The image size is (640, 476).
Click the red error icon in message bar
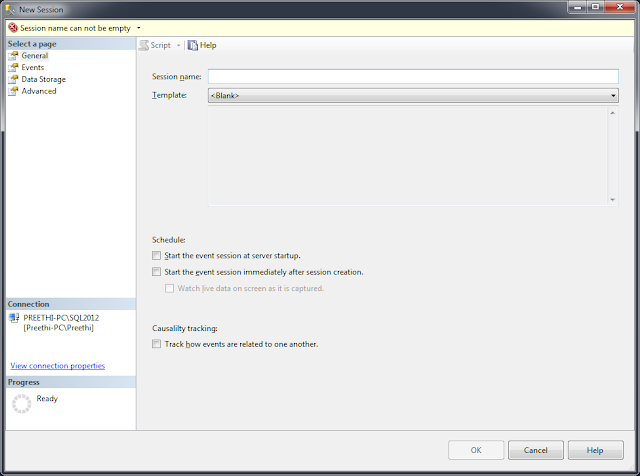(x=13, y=28)
